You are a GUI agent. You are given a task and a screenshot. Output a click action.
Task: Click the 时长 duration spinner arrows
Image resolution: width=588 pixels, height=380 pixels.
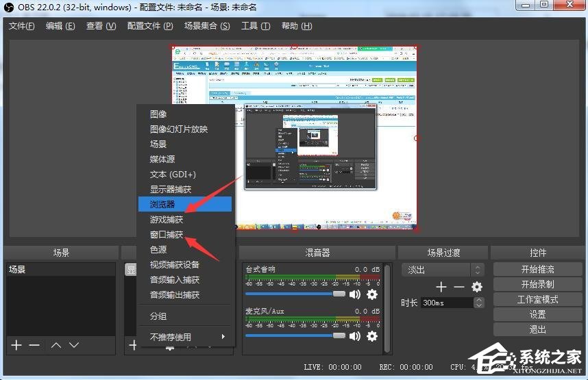[479, 303]
